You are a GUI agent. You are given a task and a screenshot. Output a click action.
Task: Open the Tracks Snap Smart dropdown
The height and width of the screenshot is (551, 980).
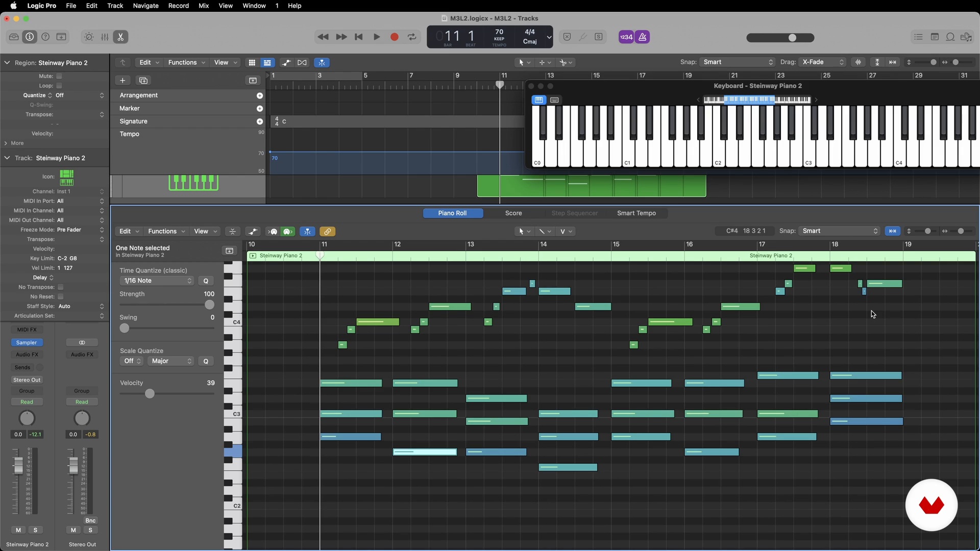[738, 62]
